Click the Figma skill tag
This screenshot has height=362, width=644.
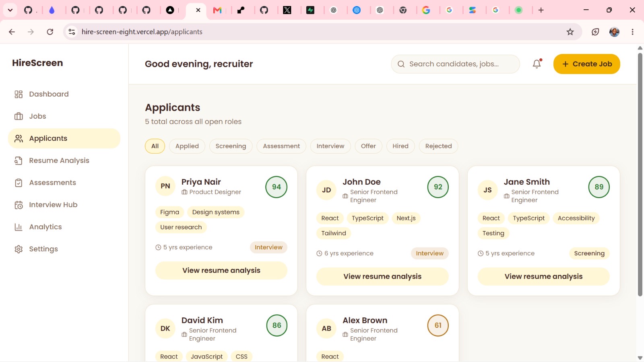[x=169, y=212]
